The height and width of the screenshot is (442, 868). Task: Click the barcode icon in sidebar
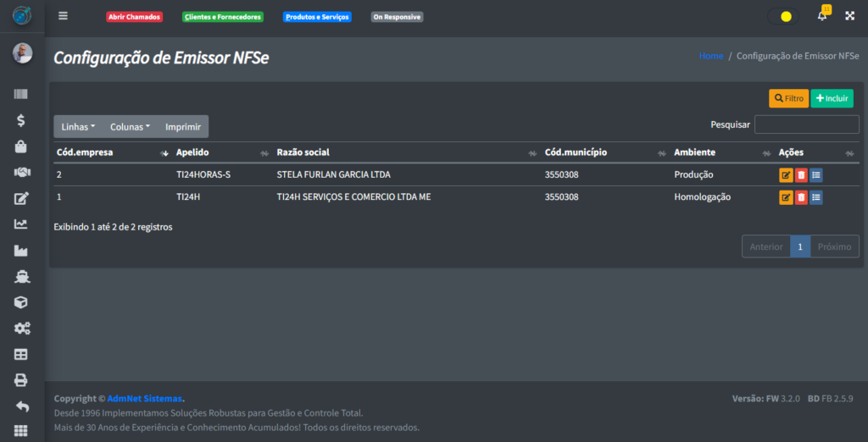(x=21, y=94)
